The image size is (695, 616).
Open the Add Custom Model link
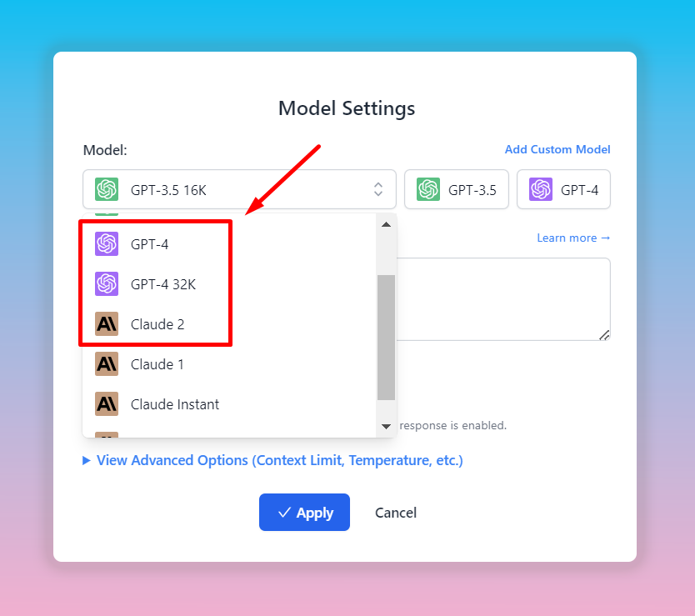(557, 149)
